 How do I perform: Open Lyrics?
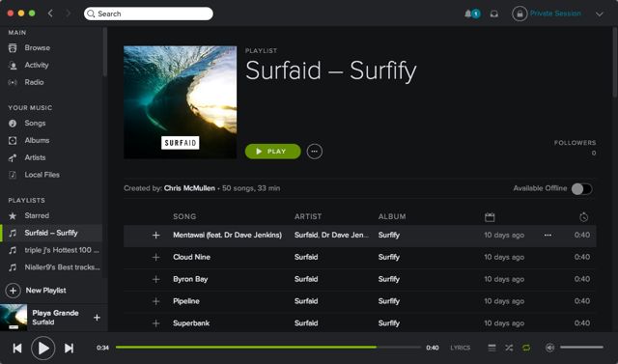[x=460, y=348]
